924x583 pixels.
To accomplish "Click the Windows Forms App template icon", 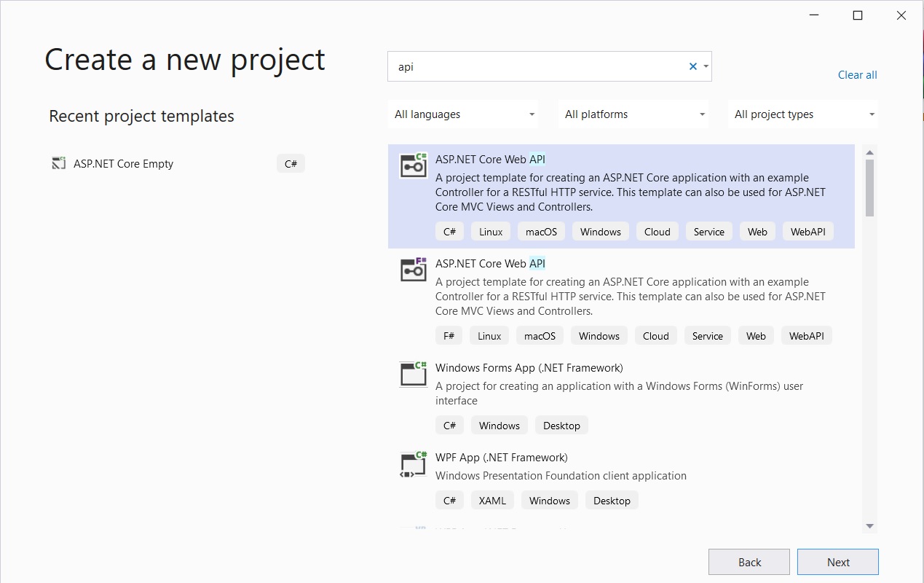I will pyautogui.click(x=414, y=374).
